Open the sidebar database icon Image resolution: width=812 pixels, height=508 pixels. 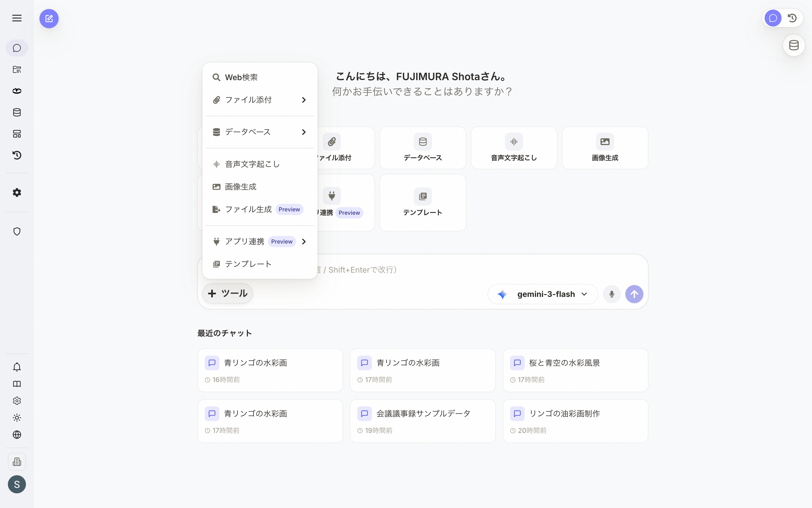17,113
